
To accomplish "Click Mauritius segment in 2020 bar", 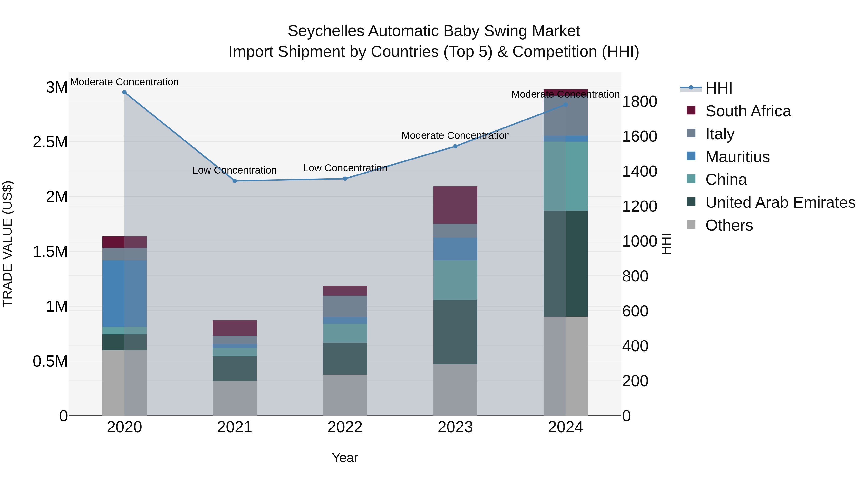I will tap(124, 293).
